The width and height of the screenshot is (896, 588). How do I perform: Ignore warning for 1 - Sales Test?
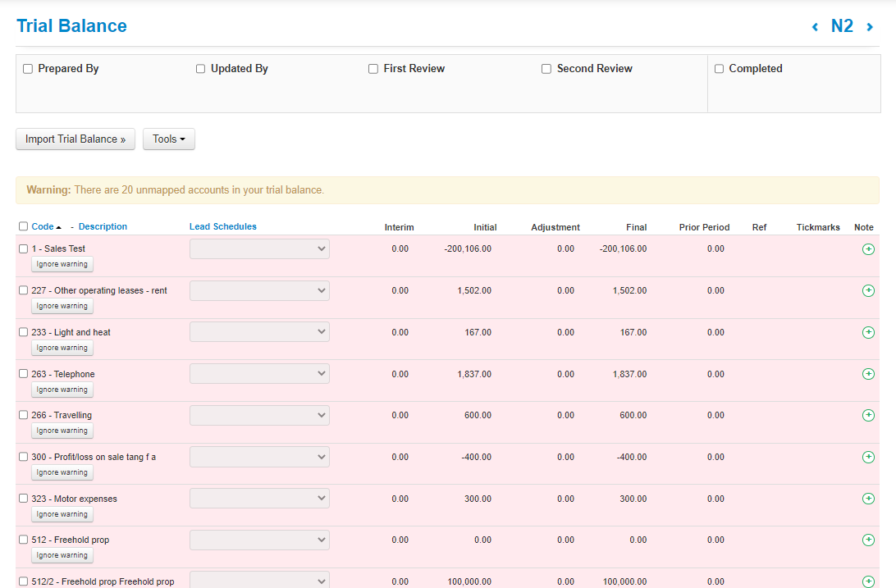62,264
